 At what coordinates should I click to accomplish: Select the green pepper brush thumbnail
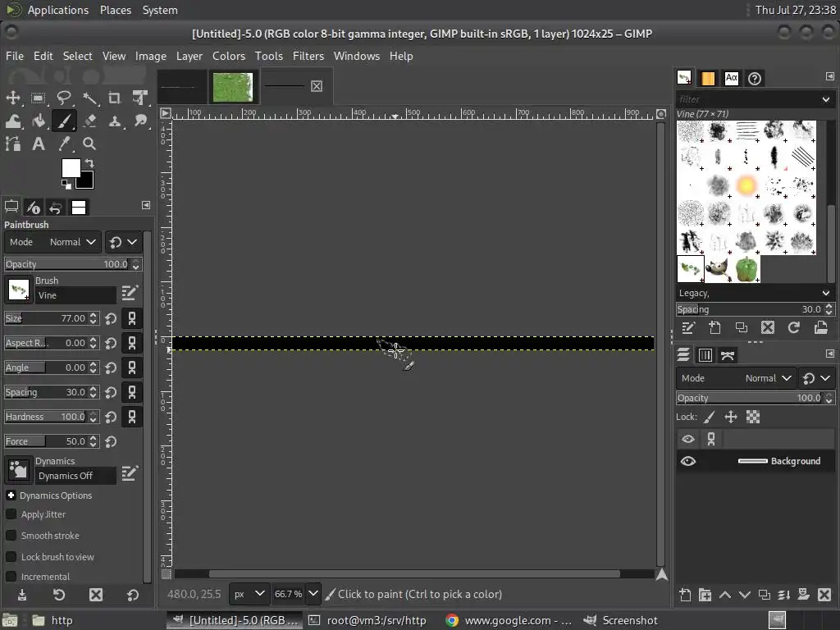click(x=746, y=269)
